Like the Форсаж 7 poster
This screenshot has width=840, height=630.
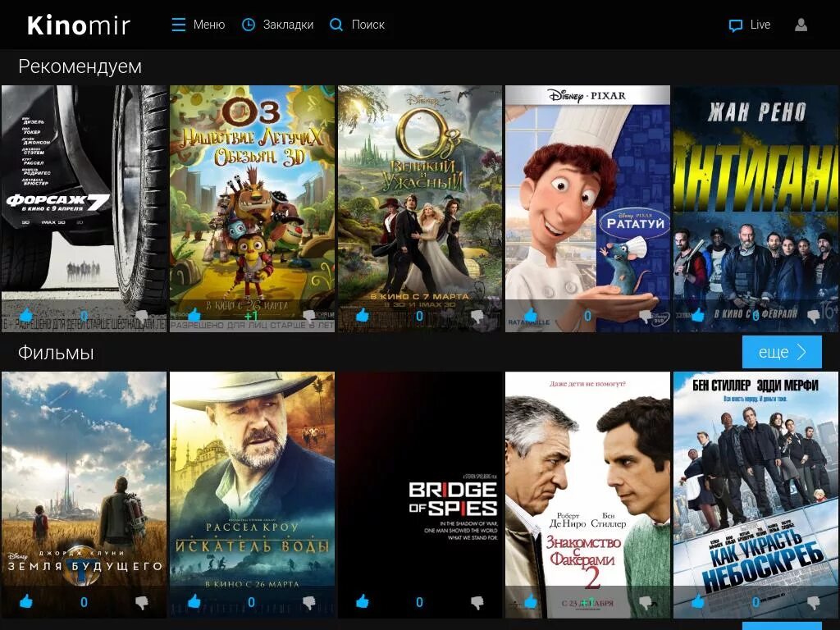point(25,315)
